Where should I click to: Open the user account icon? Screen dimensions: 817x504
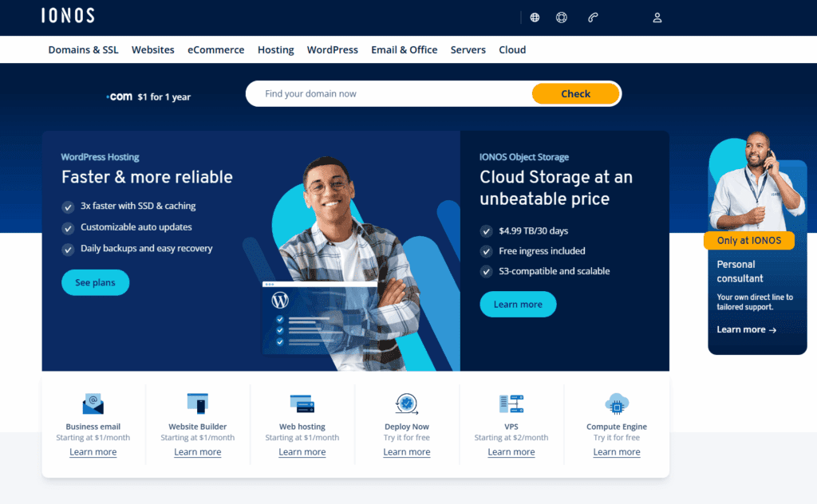[x=657, y=18]
